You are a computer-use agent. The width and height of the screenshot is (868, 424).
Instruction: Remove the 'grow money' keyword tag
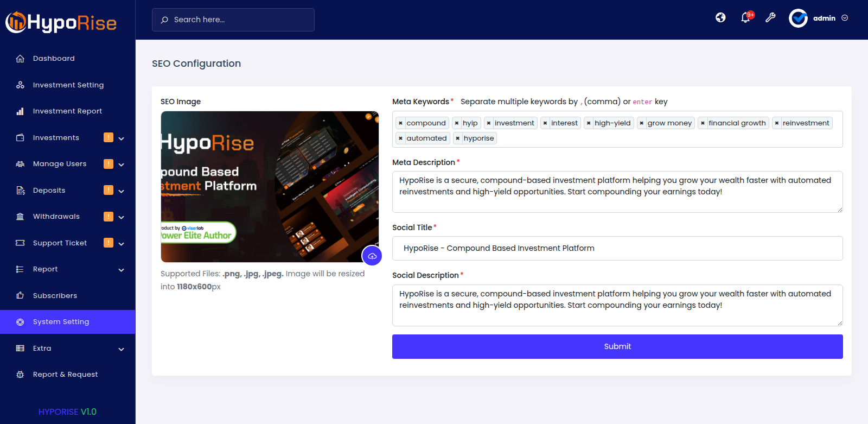[x=642, y=123]
